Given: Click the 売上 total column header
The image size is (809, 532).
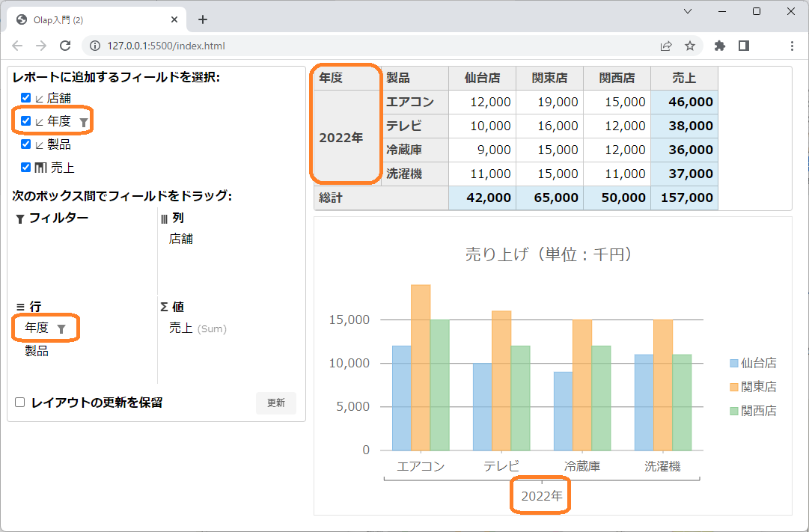Looking at the screenshot, I should tap(684, 78).
